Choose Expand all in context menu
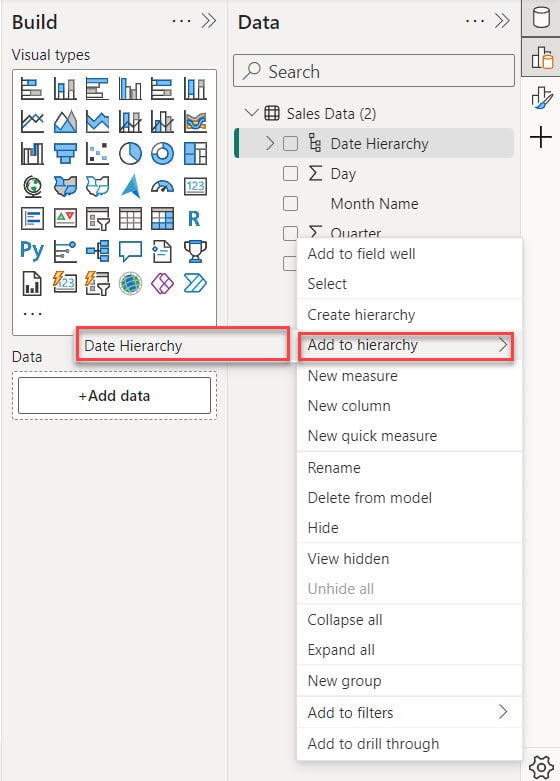Image resolution: width=560 pixels, height=781 pixels. (409, 650)
